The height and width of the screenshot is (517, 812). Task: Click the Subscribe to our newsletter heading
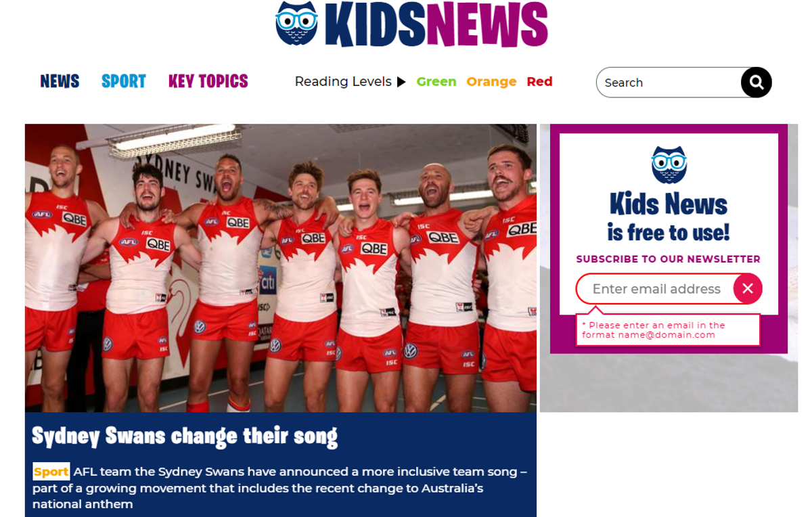(x=669, y=259)
